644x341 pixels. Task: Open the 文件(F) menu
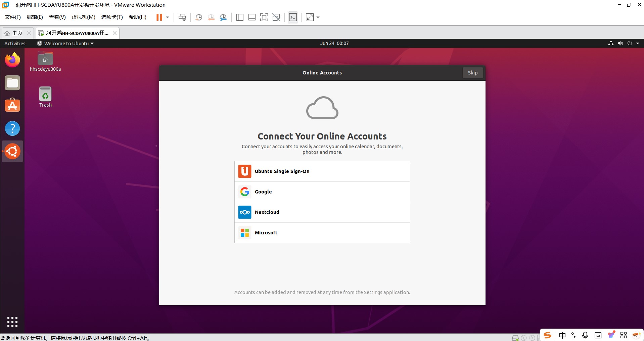[x=13, y=17]
